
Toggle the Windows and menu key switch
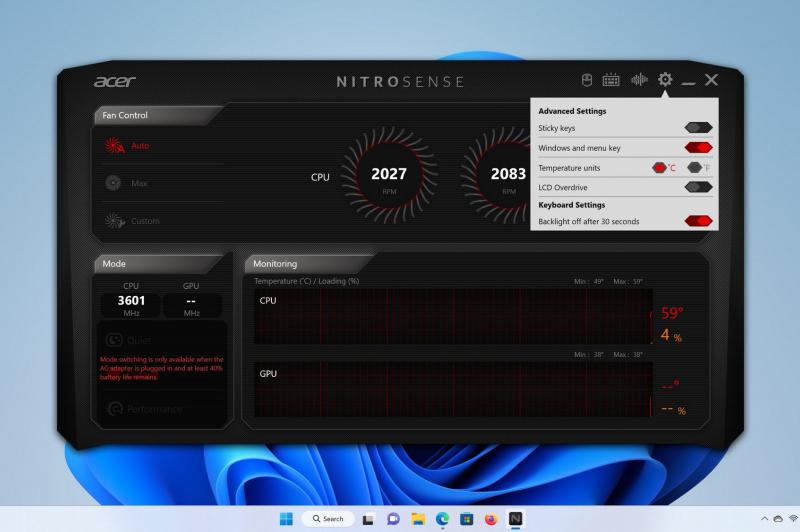[x=698, y=148]
